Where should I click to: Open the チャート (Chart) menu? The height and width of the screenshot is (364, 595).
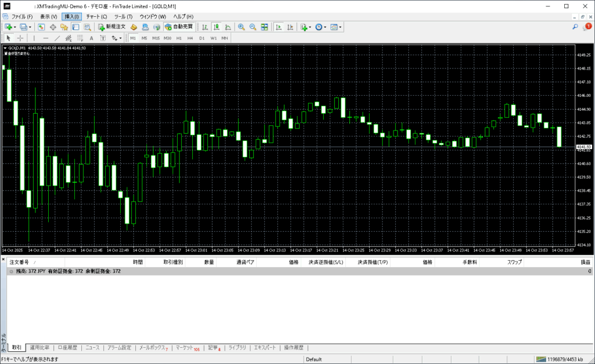tap(96, 17)
